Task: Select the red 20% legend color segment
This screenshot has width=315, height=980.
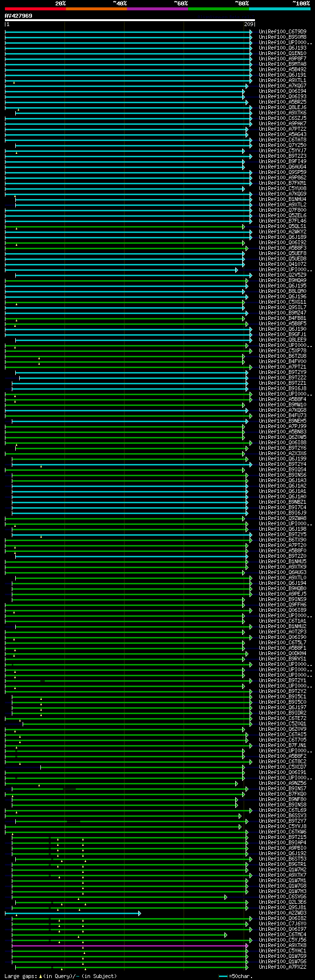Action: click(x=35, y=9)
